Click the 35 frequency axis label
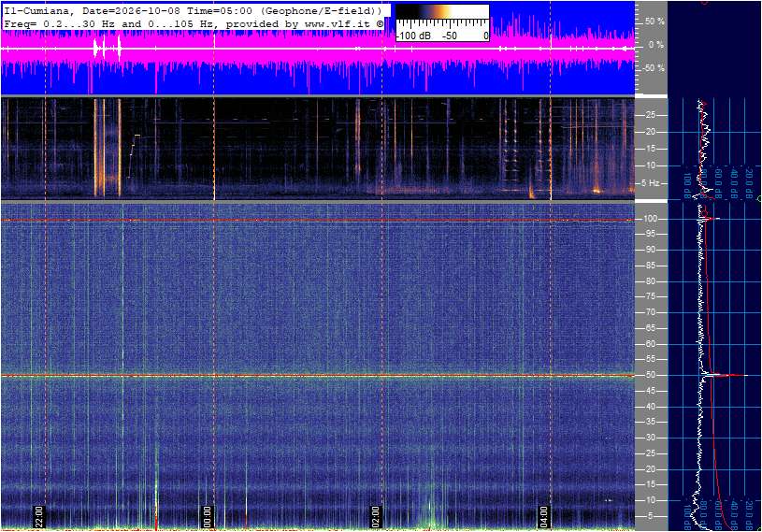Image resolution: width=762 pixels, height=532 pixels. pyautogui.click(x=650, y=423)
